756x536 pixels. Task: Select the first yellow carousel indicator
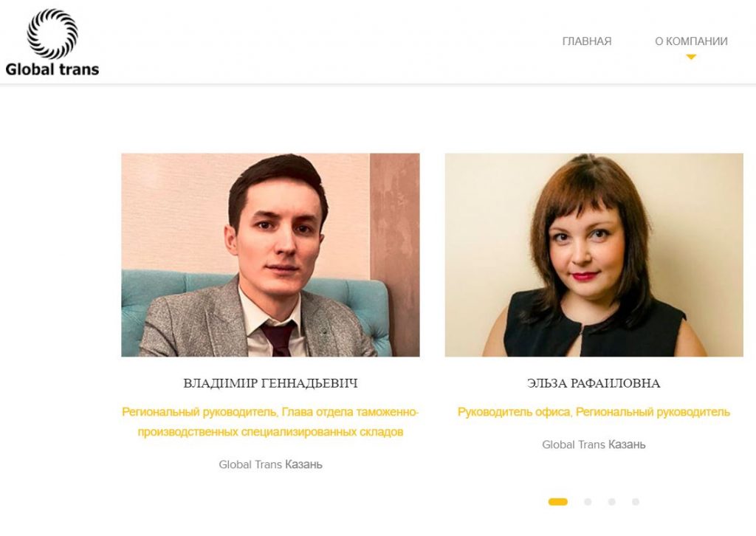click(558, 502)
